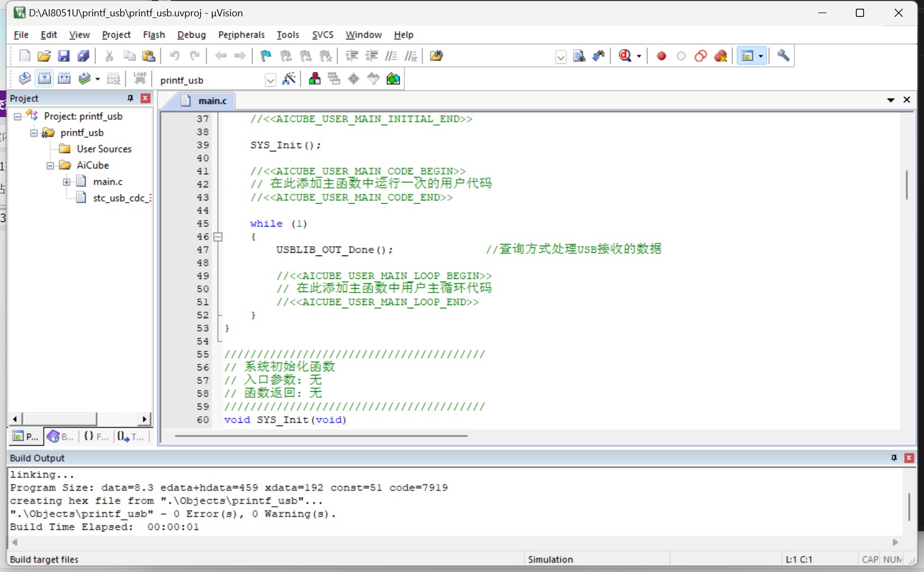This screenshot has width=924, height=572.
Task: Pin the Build Output panel pushpin
Action: pyautogui.click(x=894, y=458)
